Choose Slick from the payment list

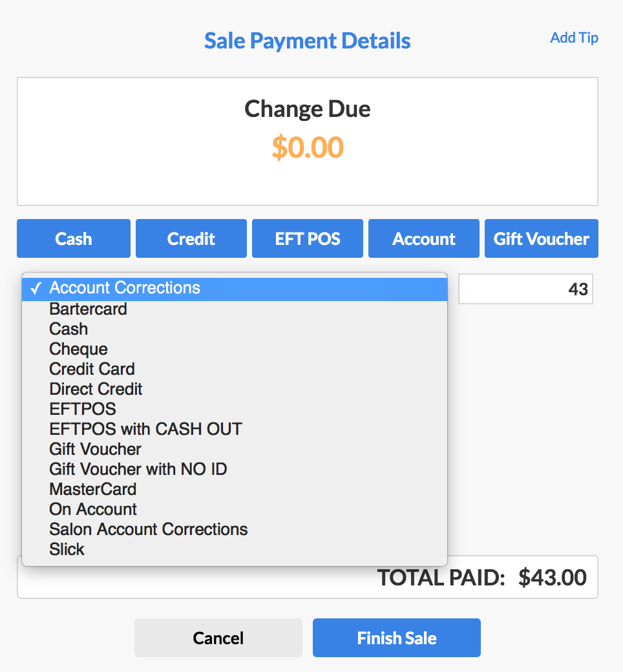pos(235,550)
